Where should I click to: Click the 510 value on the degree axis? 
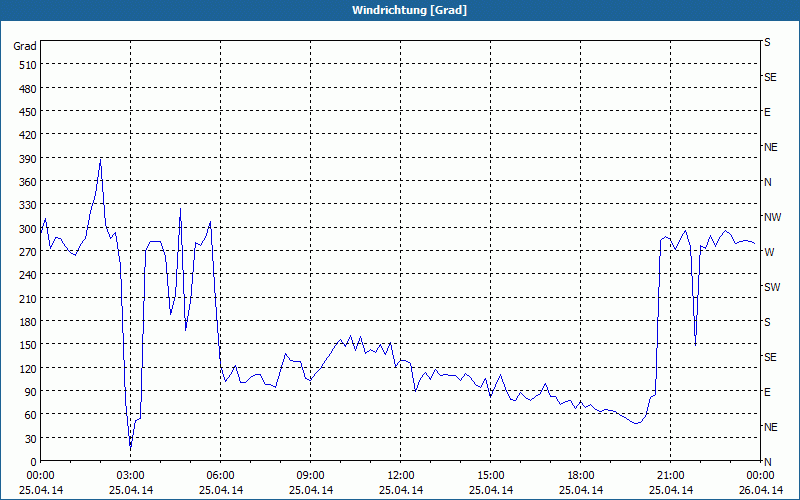pyautogui.click(x=28, y=65)
